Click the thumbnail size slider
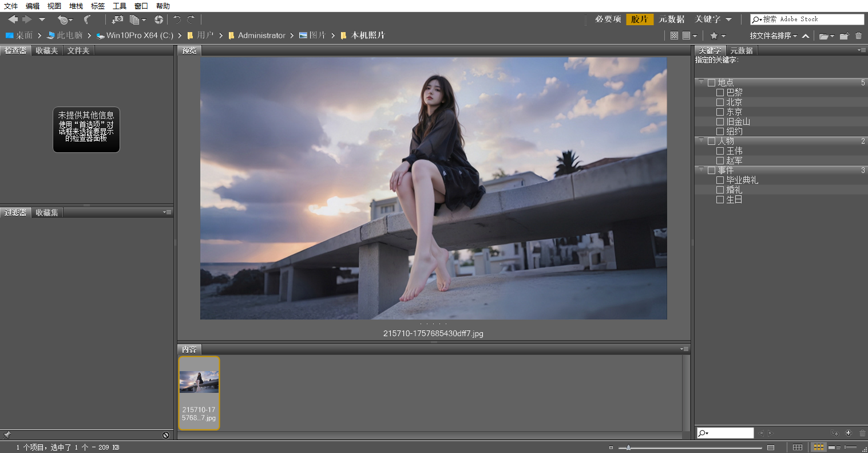 point(628,447)
